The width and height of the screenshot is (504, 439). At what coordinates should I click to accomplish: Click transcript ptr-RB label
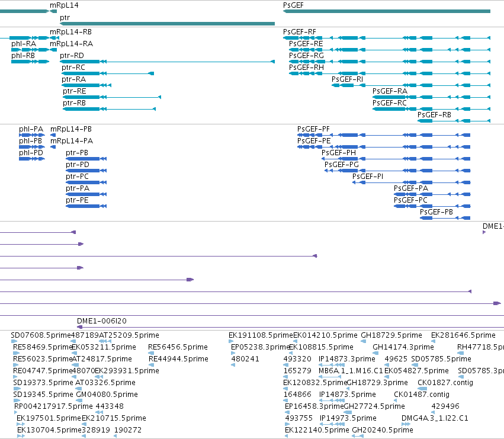(74, 103)
